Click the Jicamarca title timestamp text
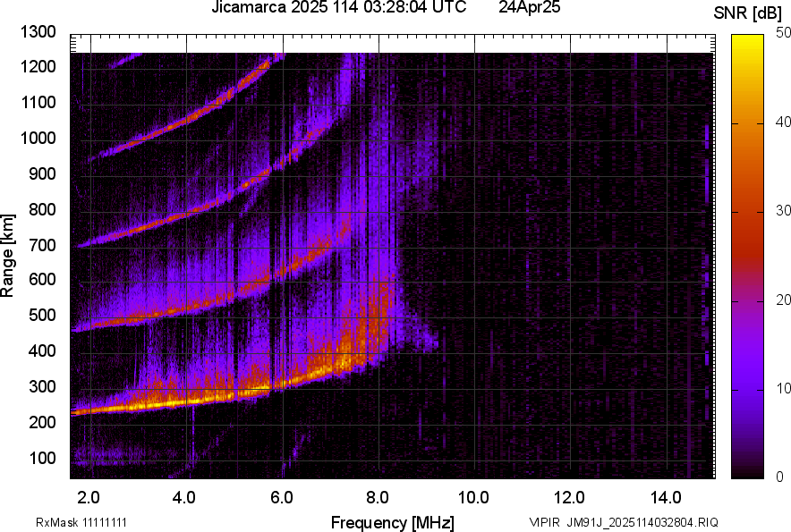This screenshot has height=532, width=791. (339, 7)
